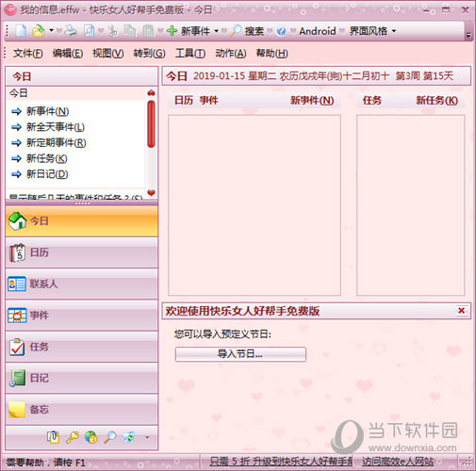Select 日记 in the navigation pane
This screenshot has height=471, width=476.
(82, 378)
